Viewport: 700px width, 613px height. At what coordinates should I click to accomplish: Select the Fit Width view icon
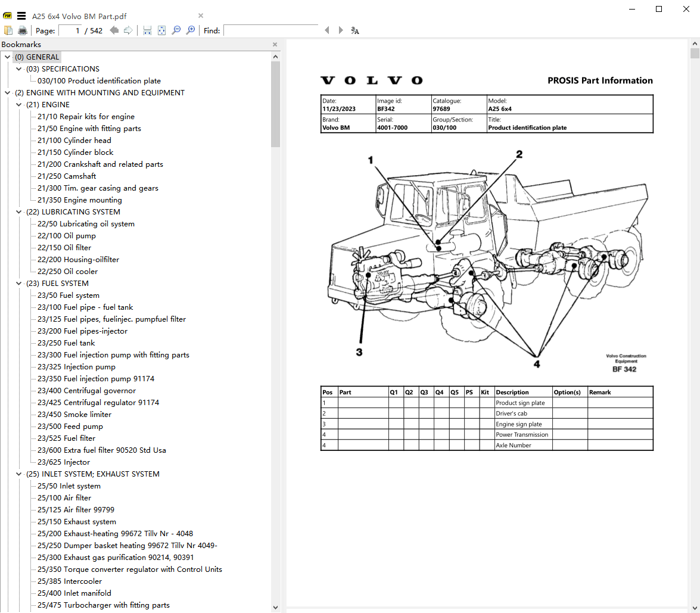147,30
